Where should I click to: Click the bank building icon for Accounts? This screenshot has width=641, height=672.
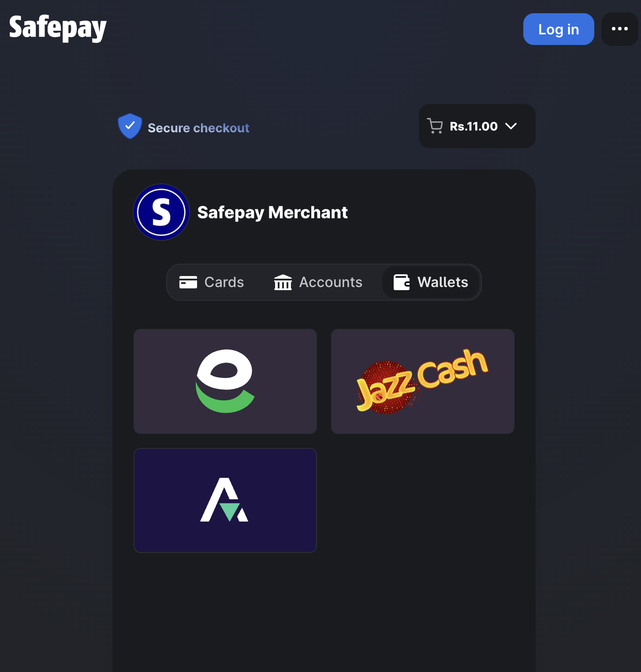pyautogui.click(x=283, y=282)
